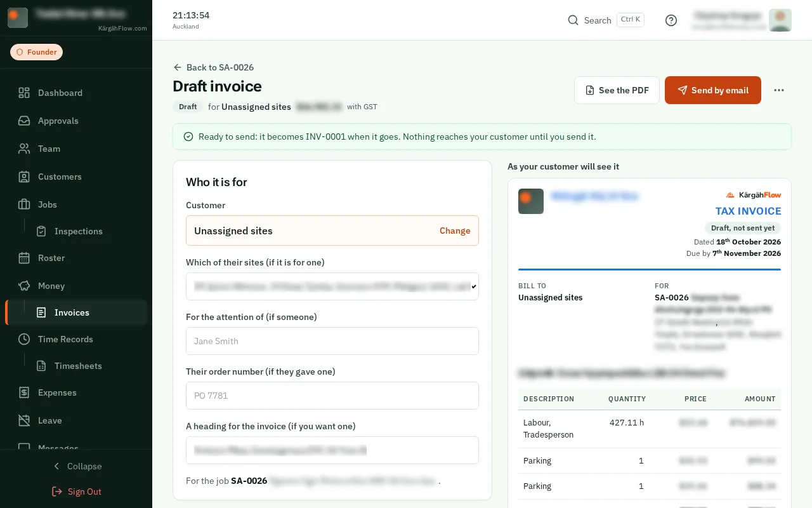
Task: Click Sign Out
Action: pyautogui.click(x=76, y=491)
